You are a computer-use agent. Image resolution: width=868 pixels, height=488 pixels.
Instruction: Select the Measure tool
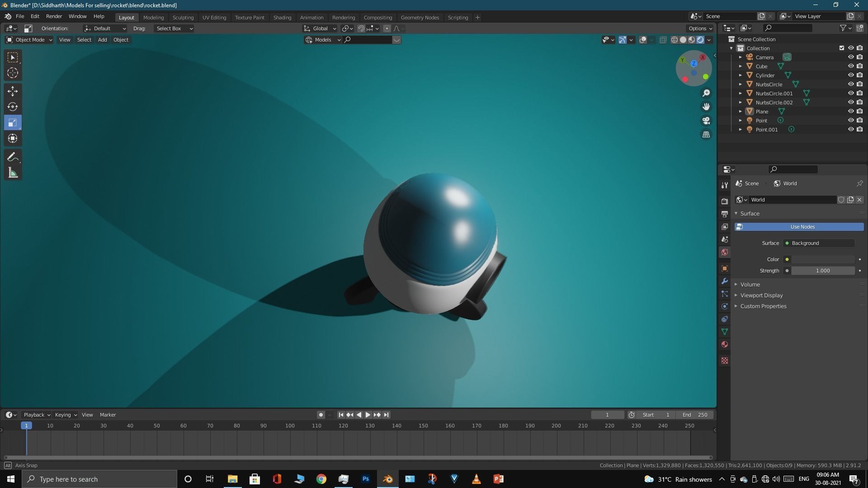pos(13,173)
